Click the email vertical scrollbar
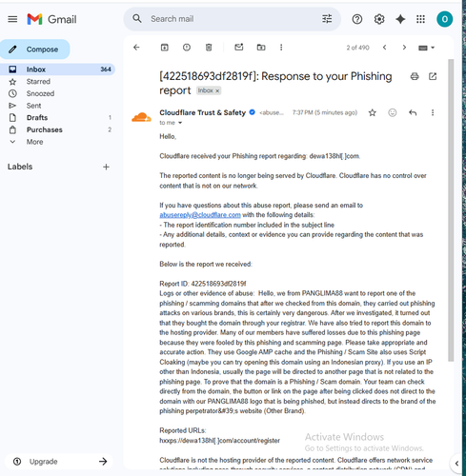This screenshot has height=476, width=466. [451, 210]
